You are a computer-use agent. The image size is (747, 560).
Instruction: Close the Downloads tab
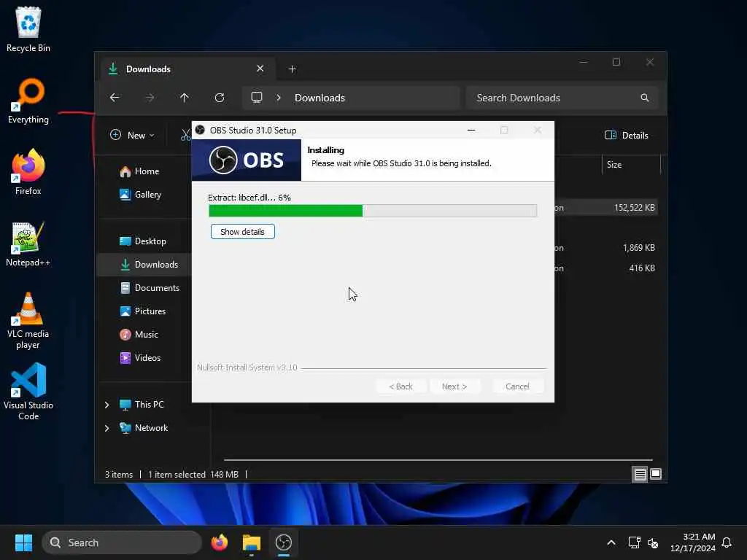[260, 69]
